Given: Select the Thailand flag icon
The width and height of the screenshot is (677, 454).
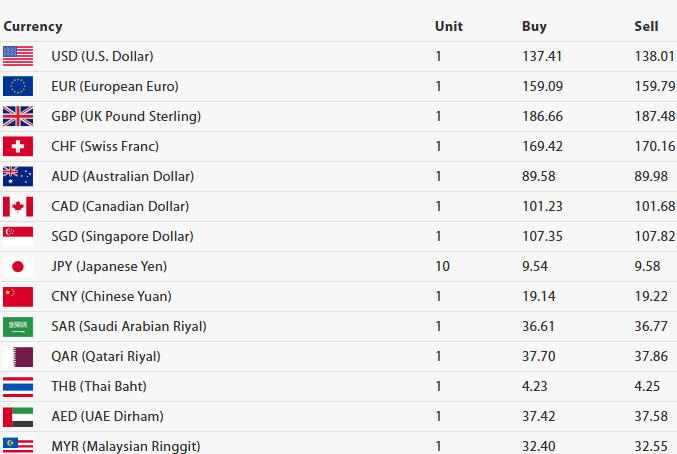Looking at the screenshot, I should 18,386.
